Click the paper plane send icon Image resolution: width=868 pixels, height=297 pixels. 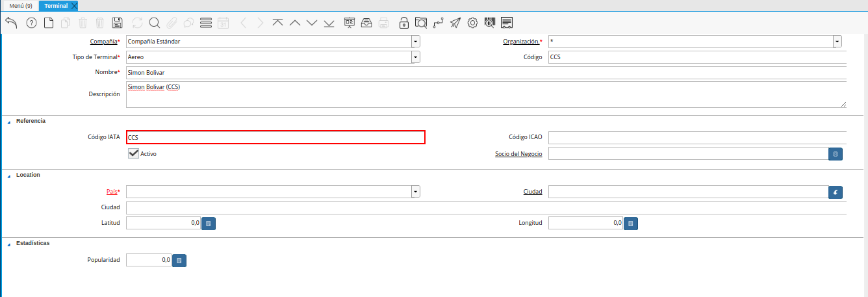pyautogui.click(x=455, y=23)
